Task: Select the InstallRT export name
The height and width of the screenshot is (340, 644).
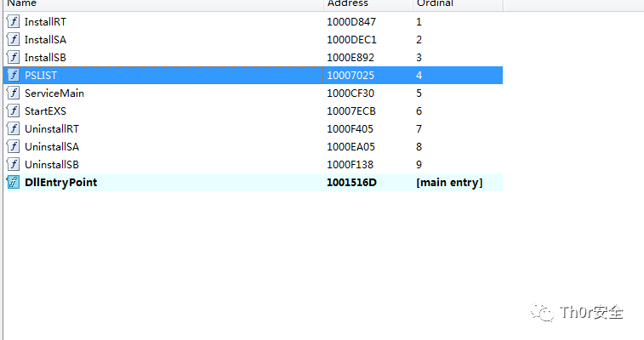Action: click(x=45, y=22)
